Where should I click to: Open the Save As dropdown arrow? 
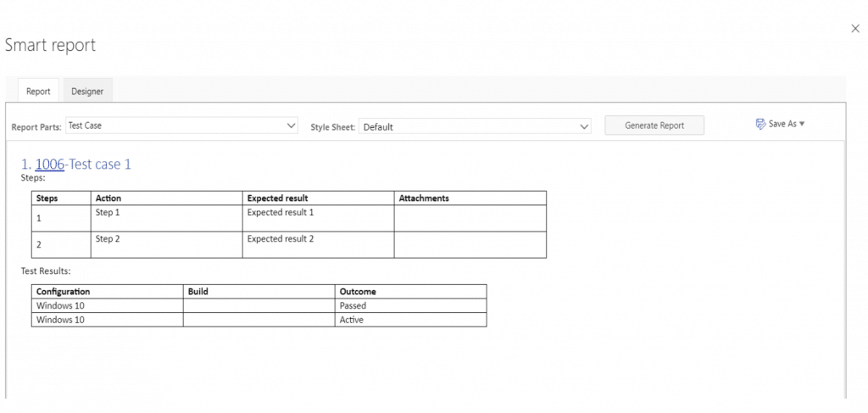click(802, 124)
